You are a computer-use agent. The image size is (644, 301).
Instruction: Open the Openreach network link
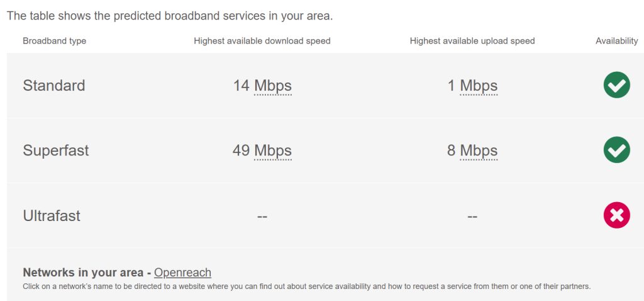(x=182, y=273)
